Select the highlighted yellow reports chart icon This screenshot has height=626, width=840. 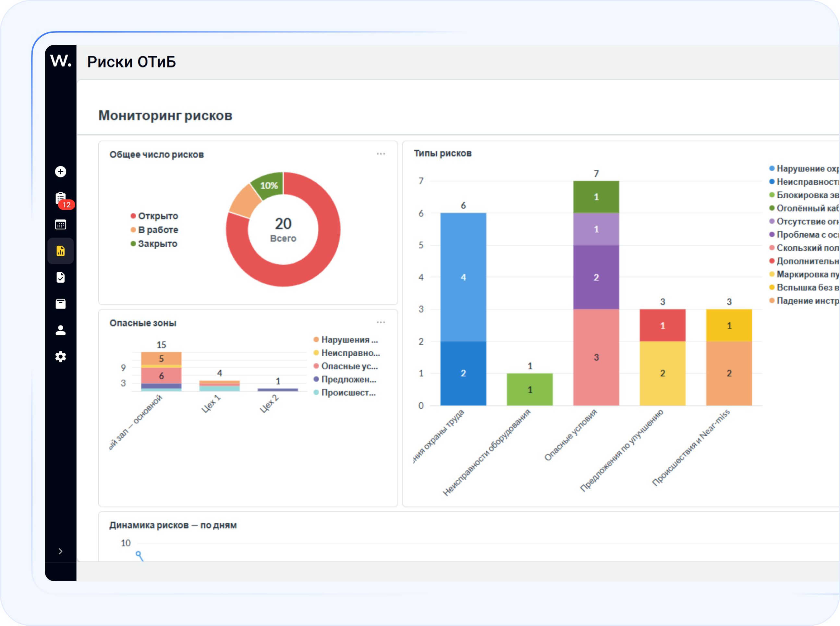click(61, 251)
